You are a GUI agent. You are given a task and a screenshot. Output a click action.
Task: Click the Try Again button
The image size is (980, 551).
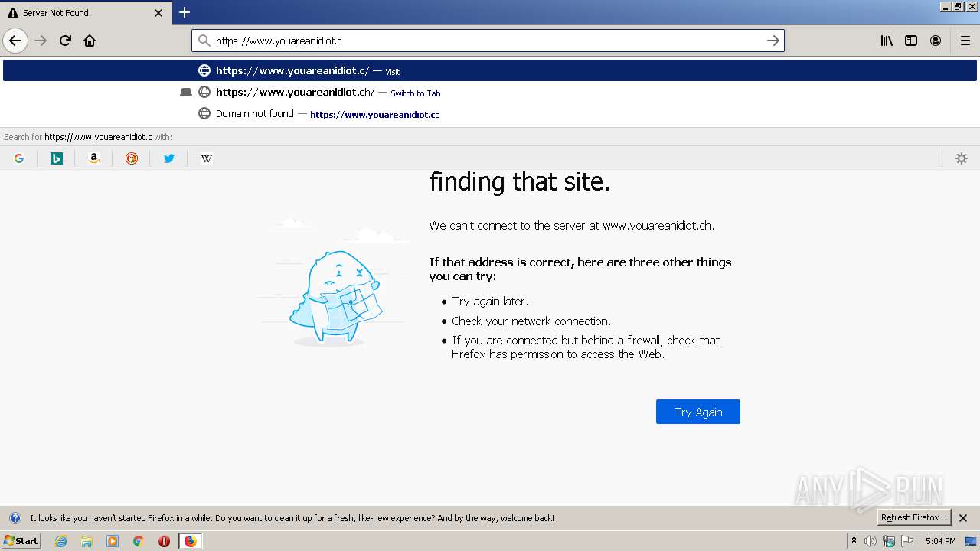pyautogui.click(x=698, y=412)
